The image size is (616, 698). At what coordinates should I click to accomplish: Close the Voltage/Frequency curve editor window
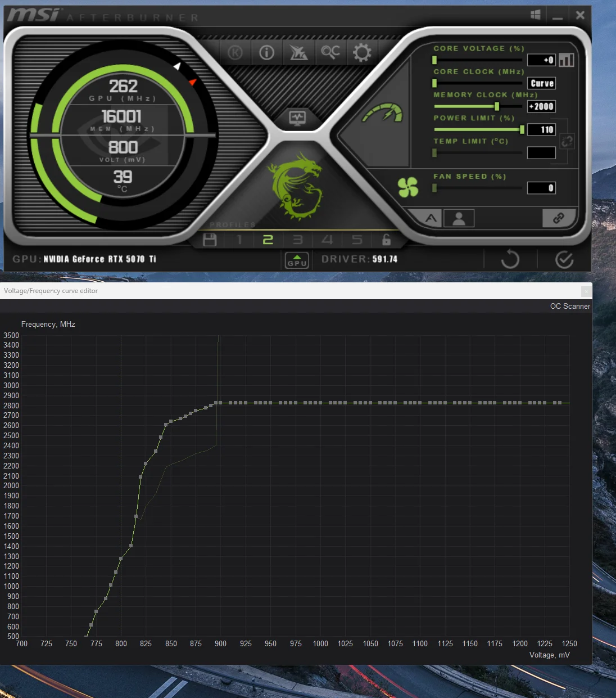point(586,291)
